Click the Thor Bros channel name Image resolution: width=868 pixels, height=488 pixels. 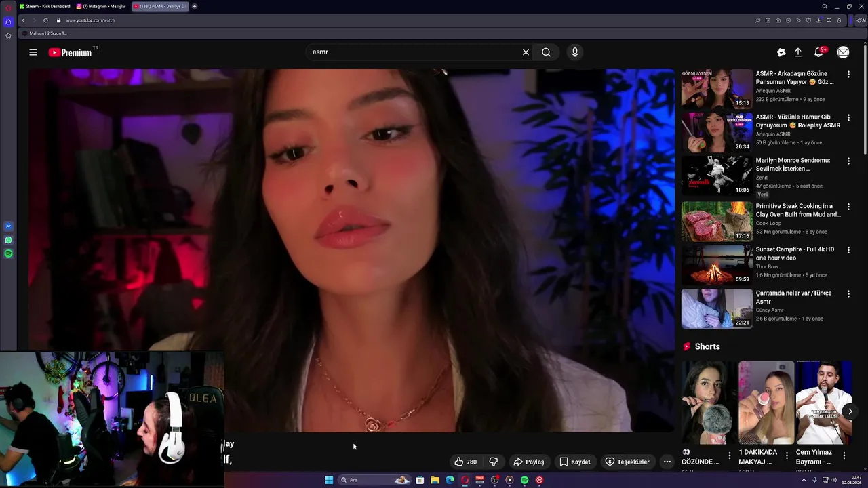tap(767, 267)
